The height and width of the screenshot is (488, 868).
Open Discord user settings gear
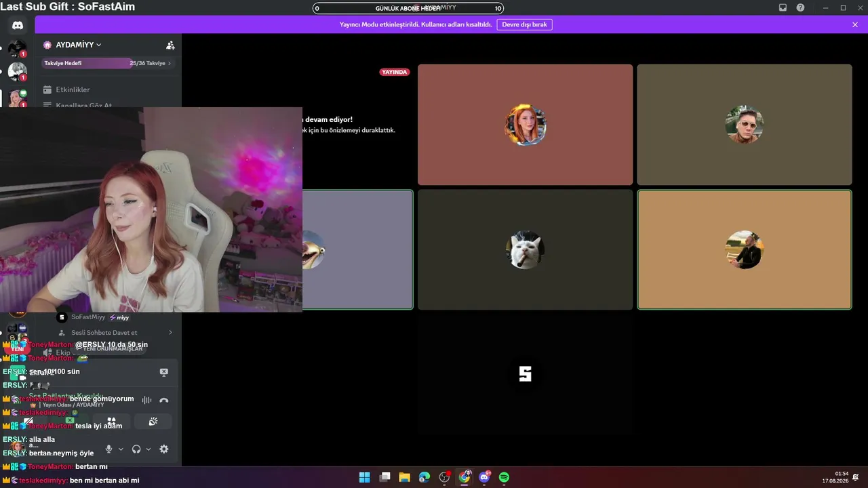point(163,449)
